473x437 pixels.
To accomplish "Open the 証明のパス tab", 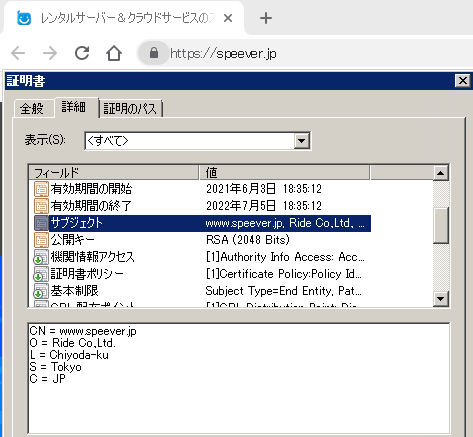I will tap(130, 108).
